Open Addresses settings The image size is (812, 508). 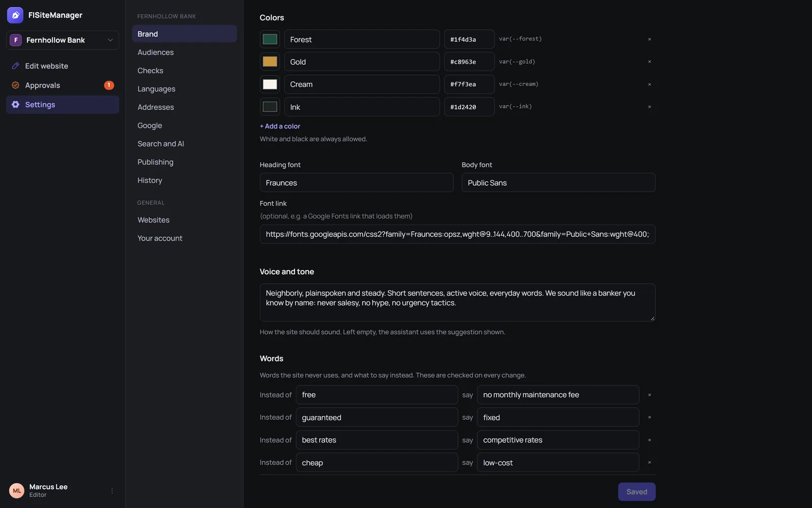[184, 107]
